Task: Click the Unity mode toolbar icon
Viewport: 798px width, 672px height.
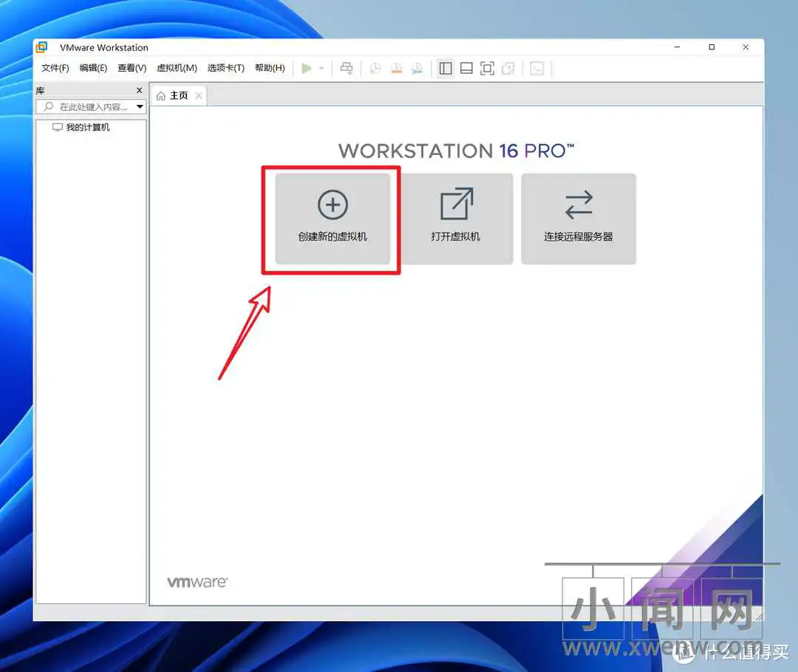Action: point(508,68)
